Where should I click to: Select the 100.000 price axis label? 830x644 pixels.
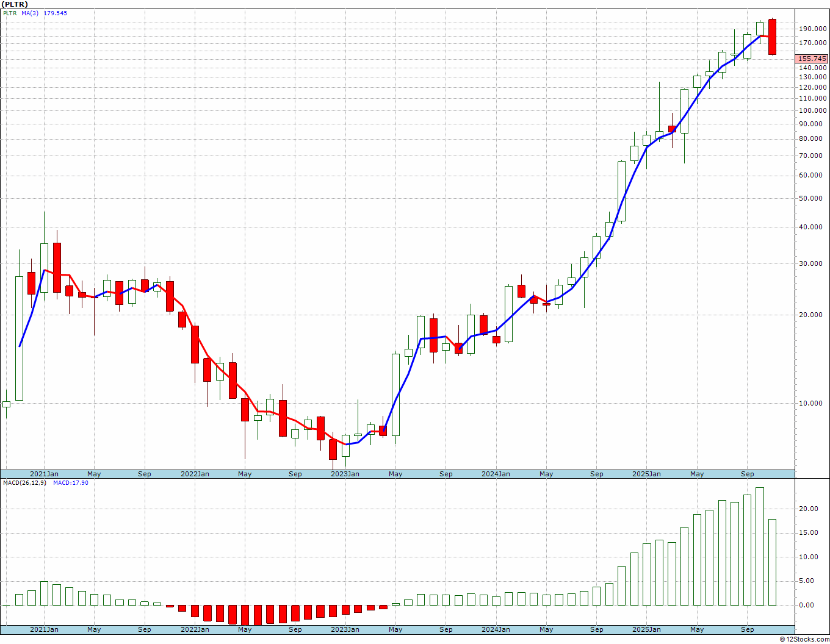[812, 111]
